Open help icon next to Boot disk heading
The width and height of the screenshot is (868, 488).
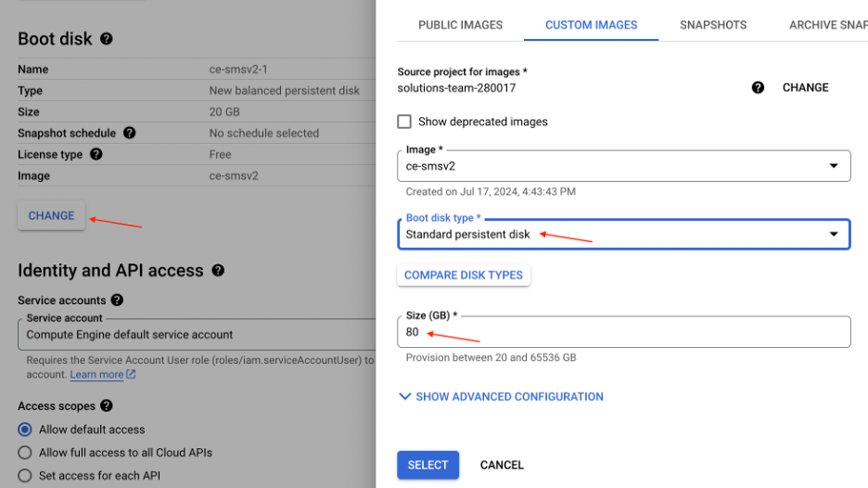107,39
